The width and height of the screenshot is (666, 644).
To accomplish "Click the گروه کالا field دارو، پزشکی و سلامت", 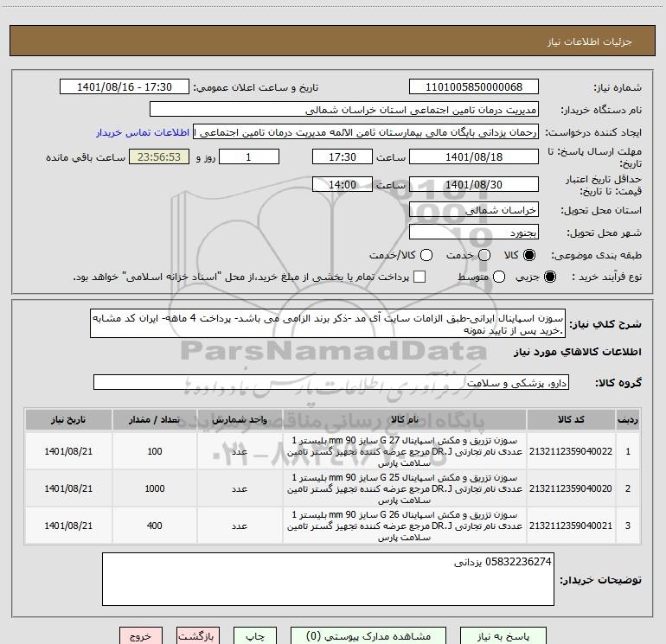I will click(x=331, y=382).
